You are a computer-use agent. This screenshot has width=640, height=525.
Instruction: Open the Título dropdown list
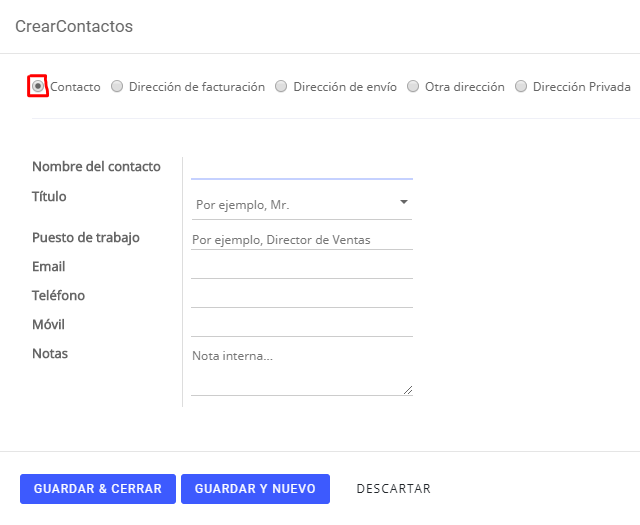(x=302, y=204)
